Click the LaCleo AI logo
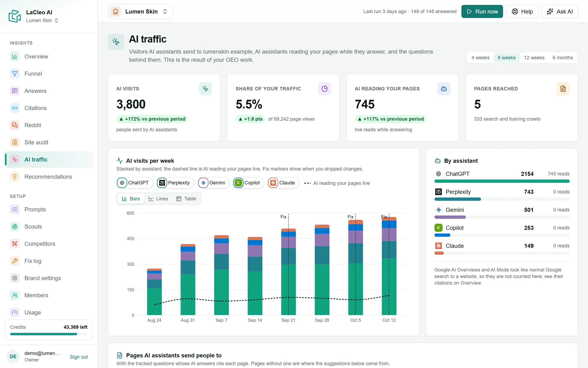This screenshot has height=368, width=588. click(14, 16)
